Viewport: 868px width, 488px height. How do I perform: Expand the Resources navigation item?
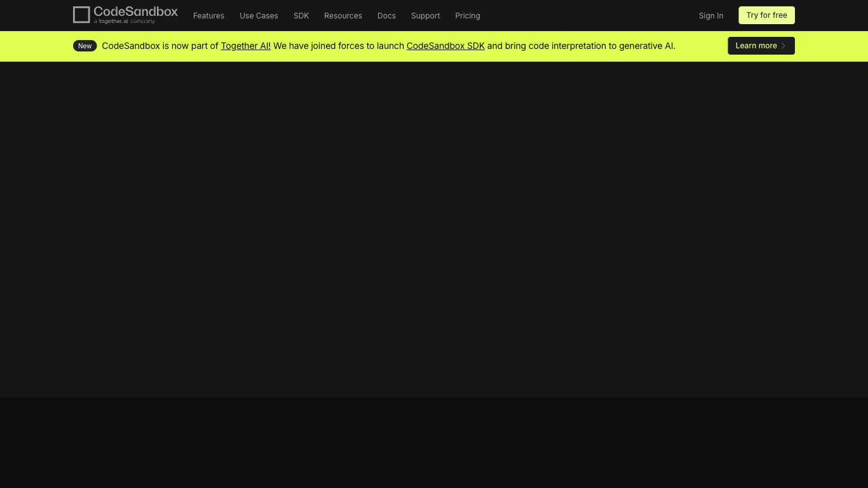pos(342,16)
